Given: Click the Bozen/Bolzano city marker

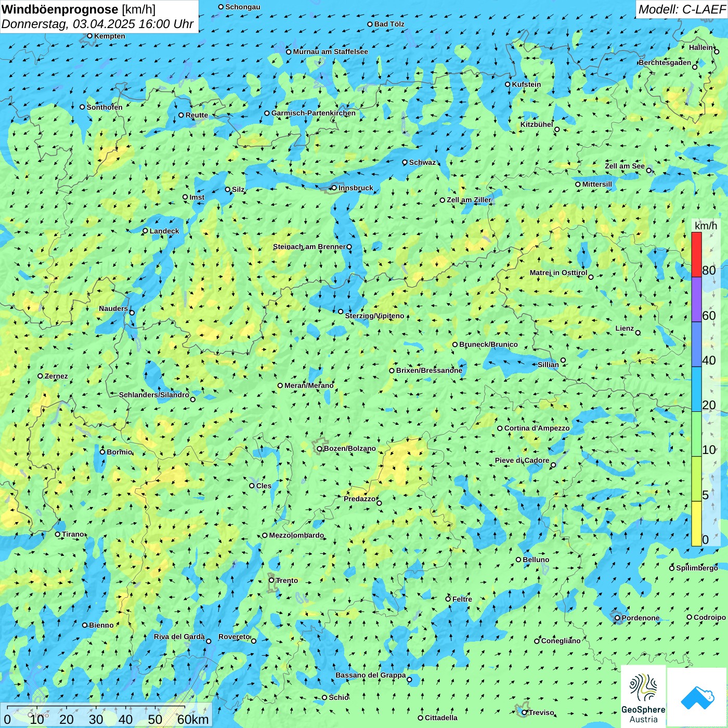Looking at the screenshot, I should coord(319,449).
